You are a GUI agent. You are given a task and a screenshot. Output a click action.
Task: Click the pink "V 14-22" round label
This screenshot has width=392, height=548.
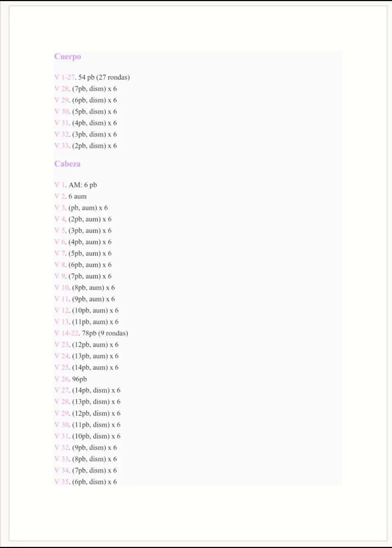click(66, 333)
